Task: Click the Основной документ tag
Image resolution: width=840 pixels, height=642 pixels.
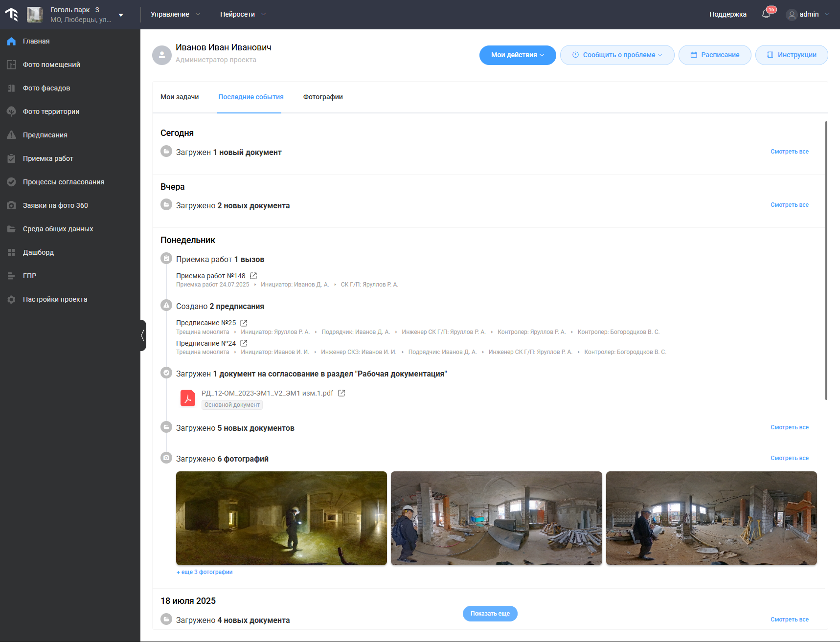Action: 232,405
